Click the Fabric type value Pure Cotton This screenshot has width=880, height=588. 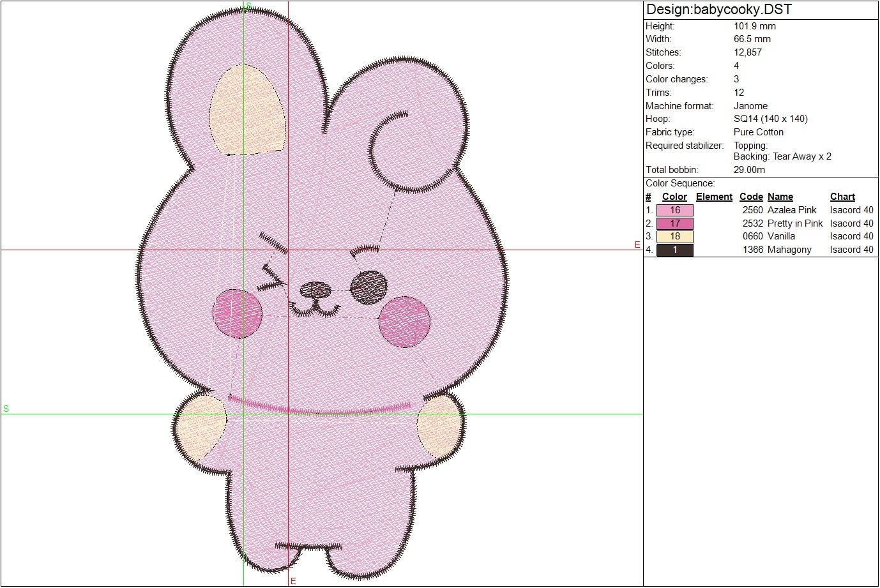[759, 132]
